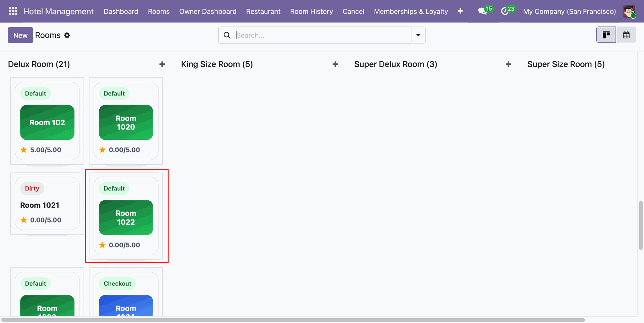The image size is (644, 323).
Task: Add a card in King Size Room column
Action: [x=335, y=64]
